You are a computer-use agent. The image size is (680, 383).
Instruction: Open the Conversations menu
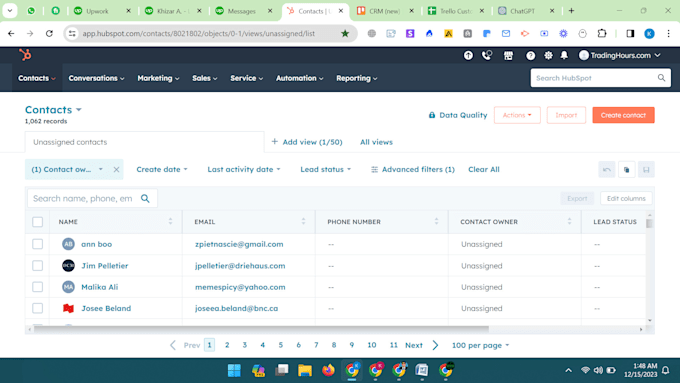[96, 78]
